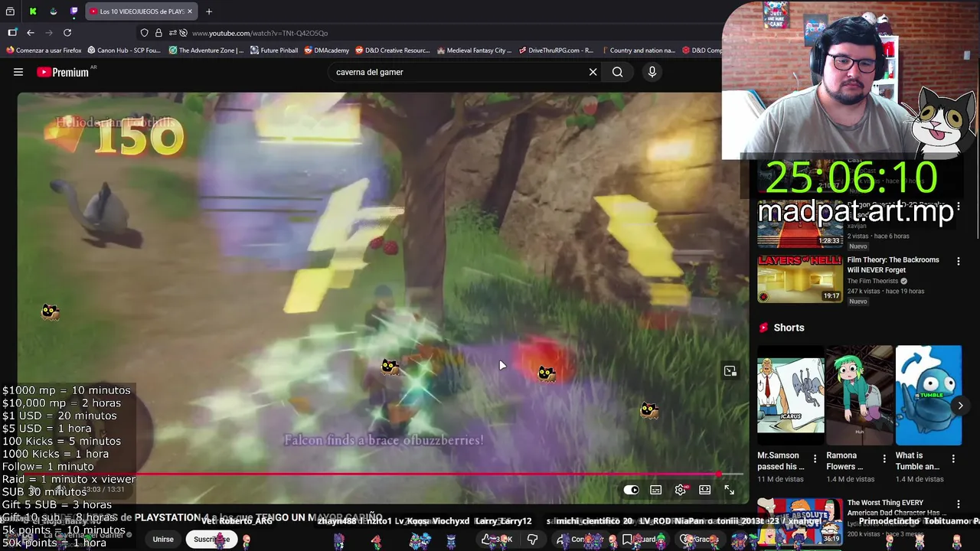Image resolution: width=980 pixels, height=551 pixels.
Task: Open Firefox tab overview icon
Action: pyautogui.click(x=10, y=11)
